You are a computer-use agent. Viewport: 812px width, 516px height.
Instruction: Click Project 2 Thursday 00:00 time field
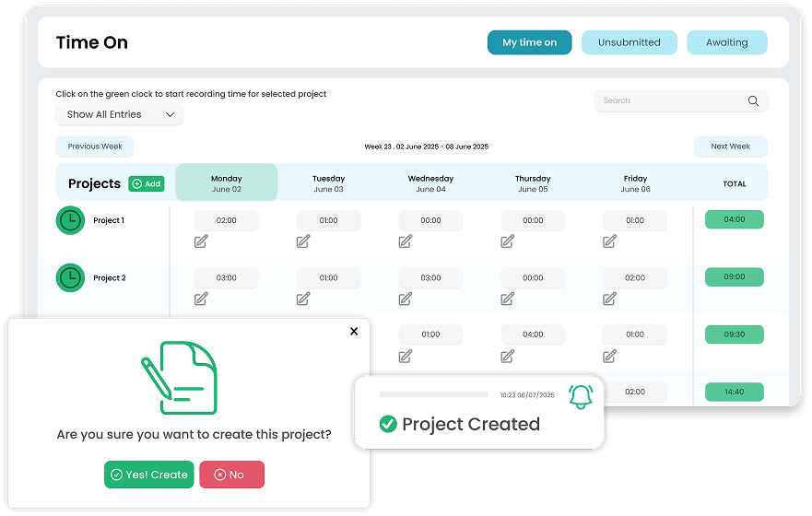(x=533, y=278)
